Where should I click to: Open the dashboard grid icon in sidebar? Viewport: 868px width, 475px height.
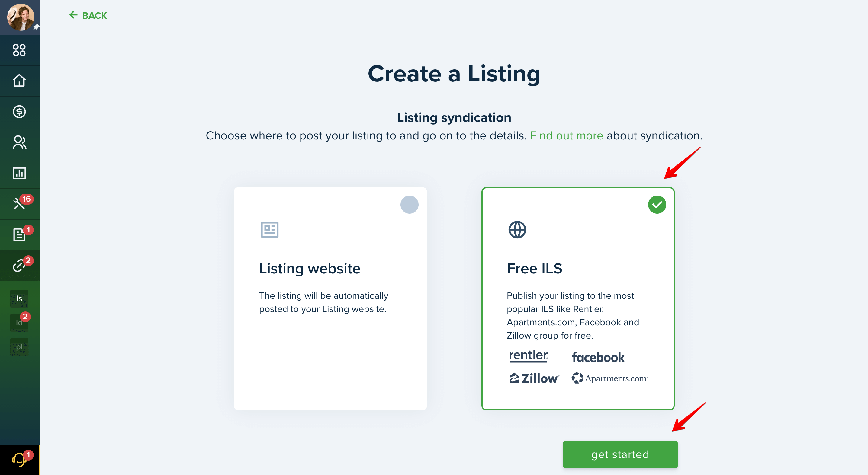tap(19, 50)
